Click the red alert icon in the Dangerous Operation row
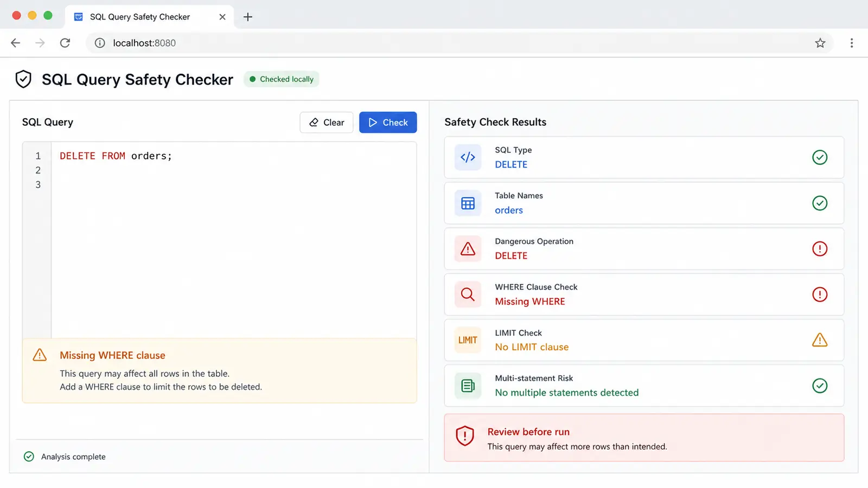868x488 pixels. (x=820, y=249)
